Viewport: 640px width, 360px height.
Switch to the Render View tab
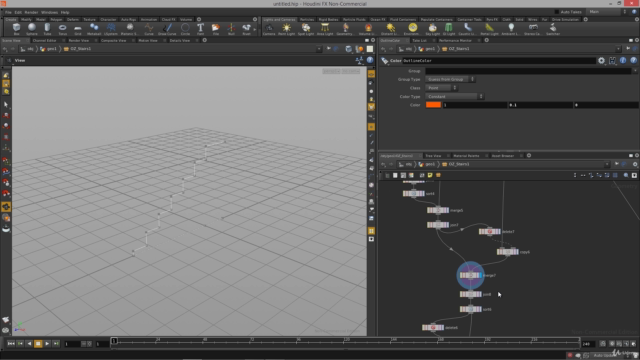pyautogui.click(x=78, y=40)
